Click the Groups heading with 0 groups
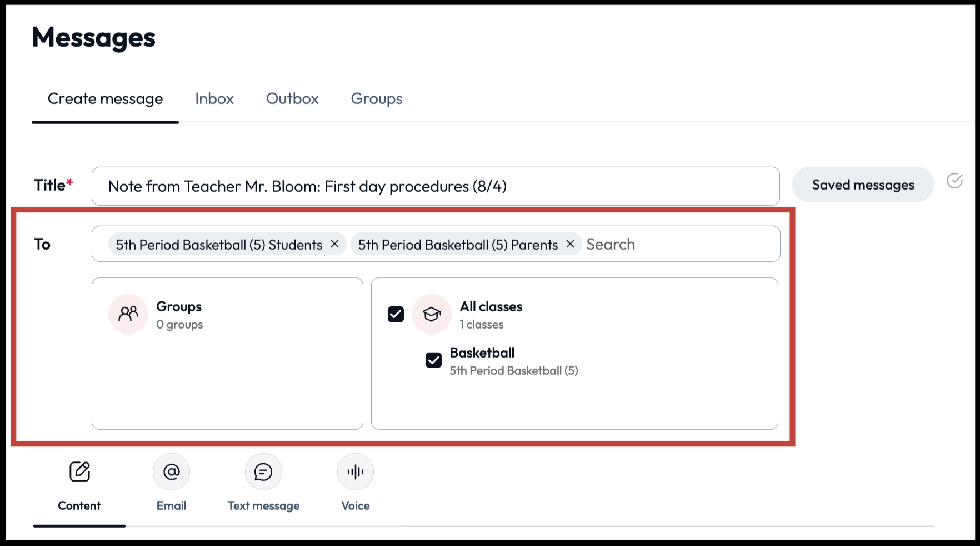The image size is (980, 546). pyautogui.click(x=179, y=307)
